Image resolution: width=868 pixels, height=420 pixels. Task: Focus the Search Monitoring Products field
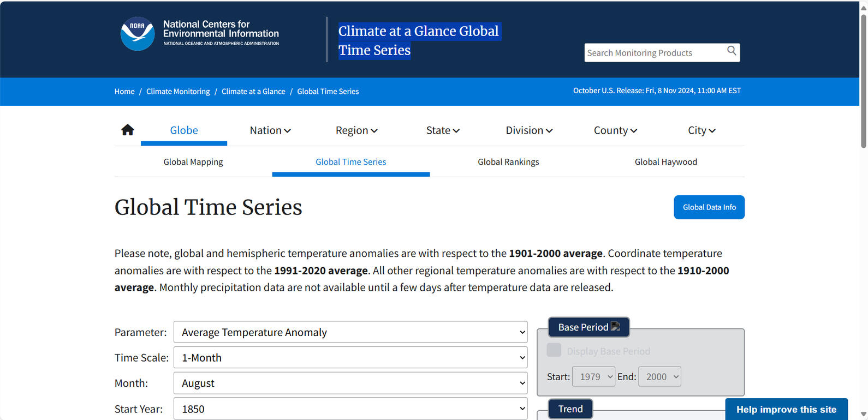[654, 53]
